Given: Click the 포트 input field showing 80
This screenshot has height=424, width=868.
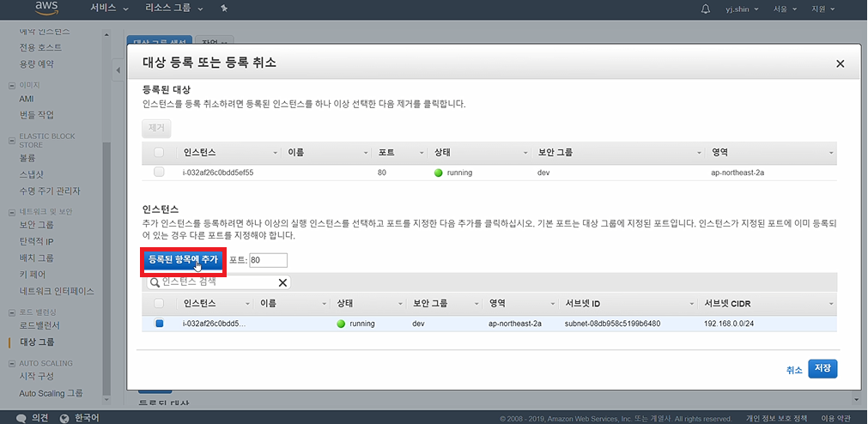Looking at the screenshot, I should point(269,260).
